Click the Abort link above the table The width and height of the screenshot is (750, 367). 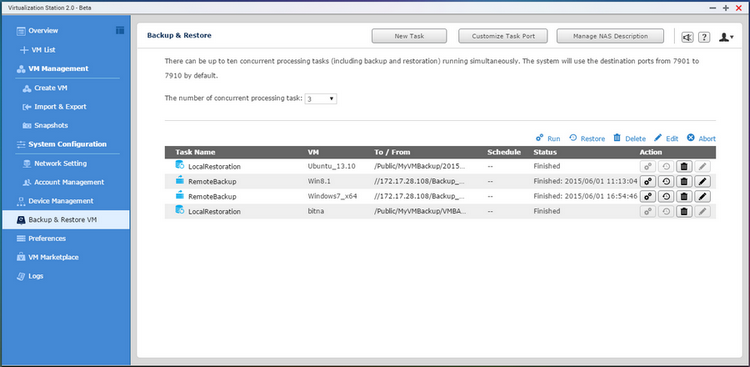click(701, 138)
